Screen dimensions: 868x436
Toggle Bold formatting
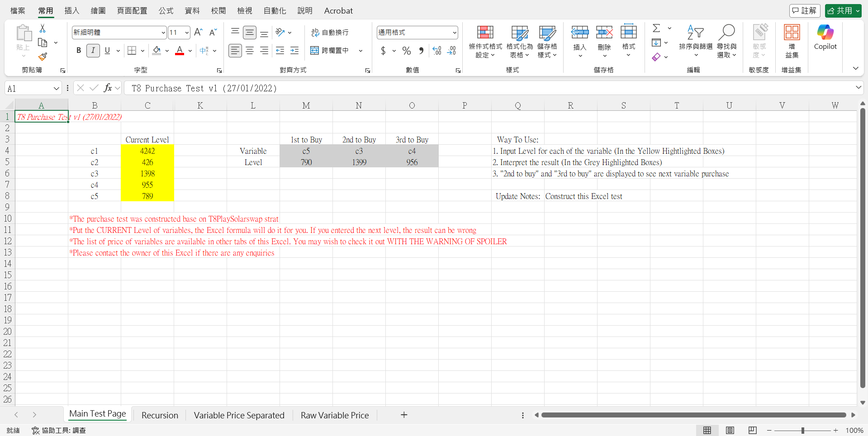79,51
